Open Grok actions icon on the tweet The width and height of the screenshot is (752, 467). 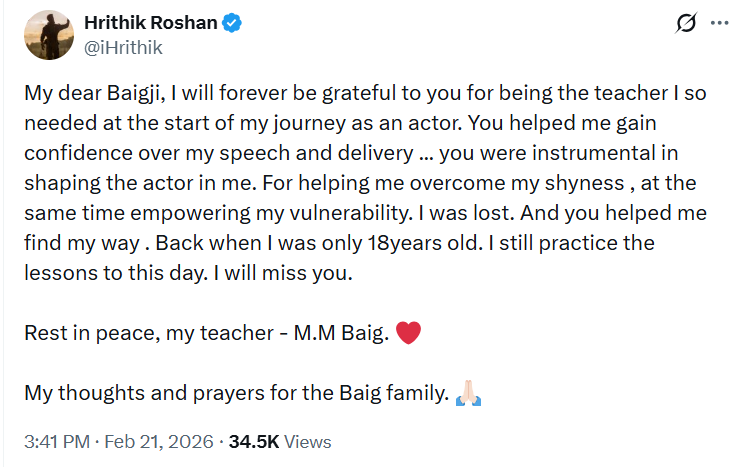[x=686, y=24]
